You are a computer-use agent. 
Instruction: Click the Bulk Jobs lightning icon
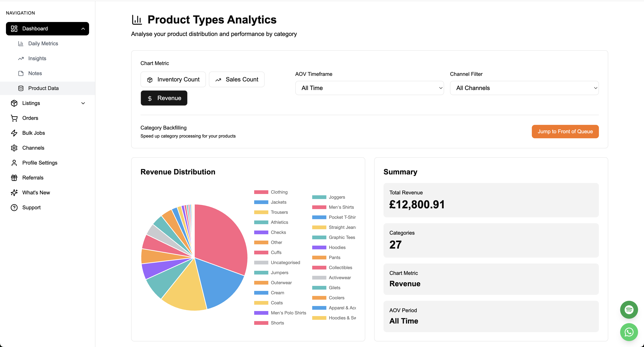14,133
